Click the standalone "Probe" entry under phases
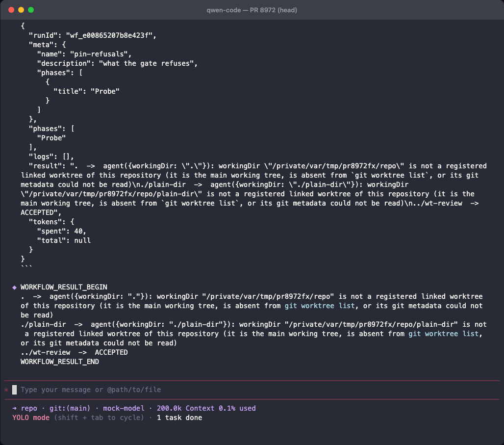The image size is (504, 445). coord(51,138)
